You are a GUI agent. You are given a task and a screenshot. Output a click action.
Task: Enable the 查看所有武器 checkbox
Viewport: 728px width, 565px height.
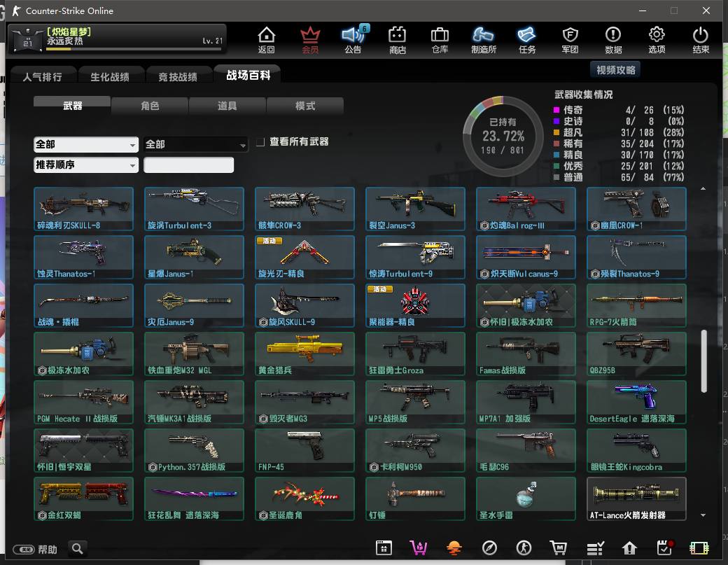tap(260, 142)
